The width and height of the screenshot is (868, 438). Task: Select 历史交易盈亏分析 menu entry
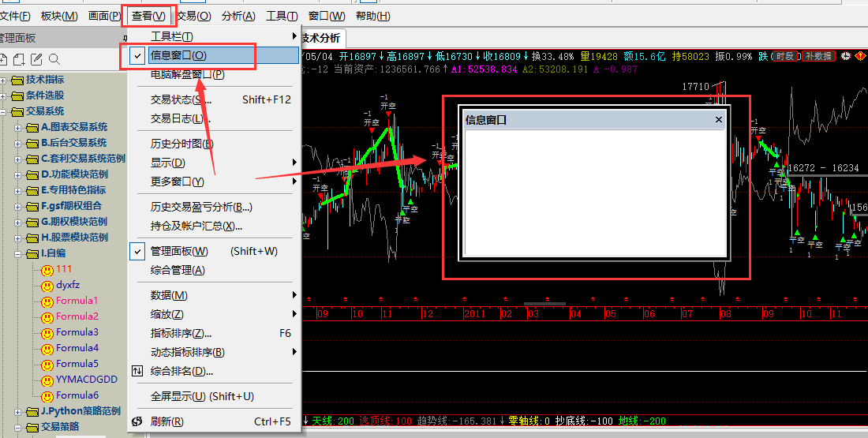pos(215,207)
